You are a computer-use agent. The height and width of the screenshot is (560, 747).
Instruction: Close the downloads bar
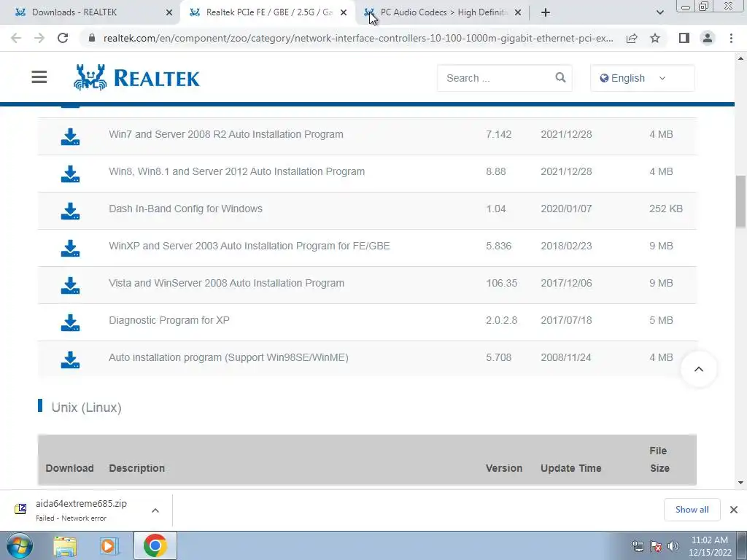tap(734, 510)
